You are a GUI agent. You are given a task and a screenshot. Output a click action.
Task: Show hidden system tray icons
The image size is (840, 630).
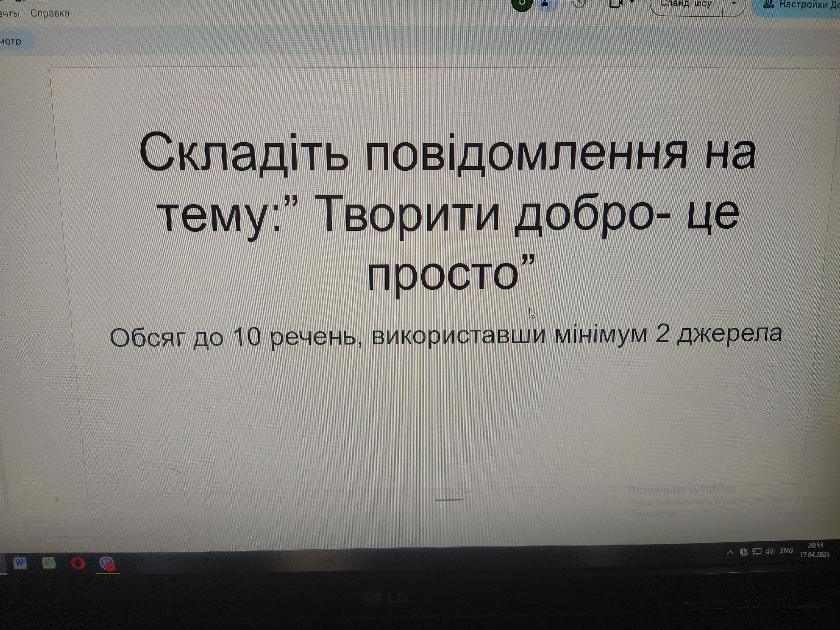point(730,553)
